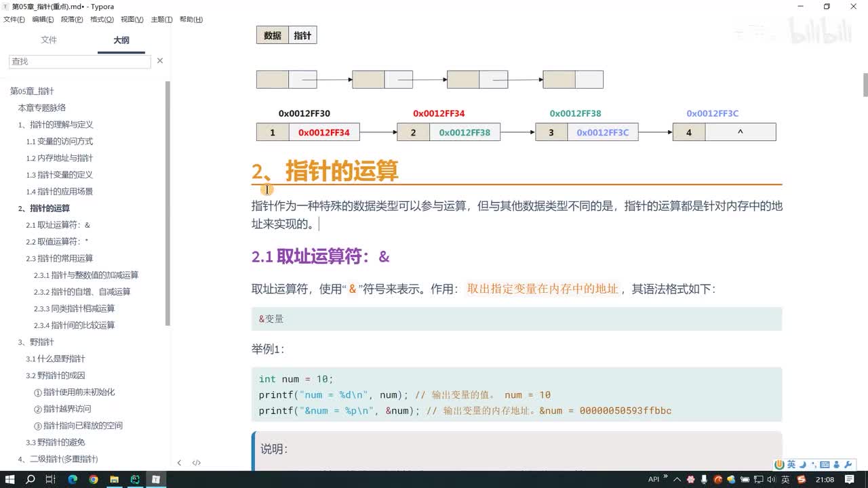The height and width of the screenshot is (488, 868).
Task: Open outline item 3.2 野指针的成因
Action: 56,375
